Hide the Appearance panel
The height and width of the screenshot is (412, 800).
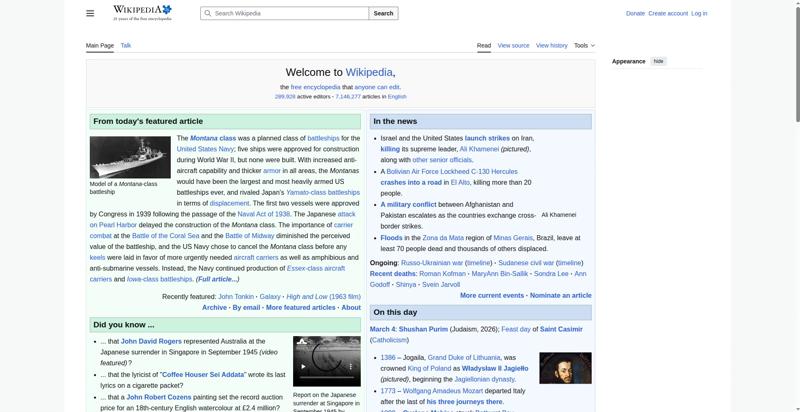pos(658,61)
